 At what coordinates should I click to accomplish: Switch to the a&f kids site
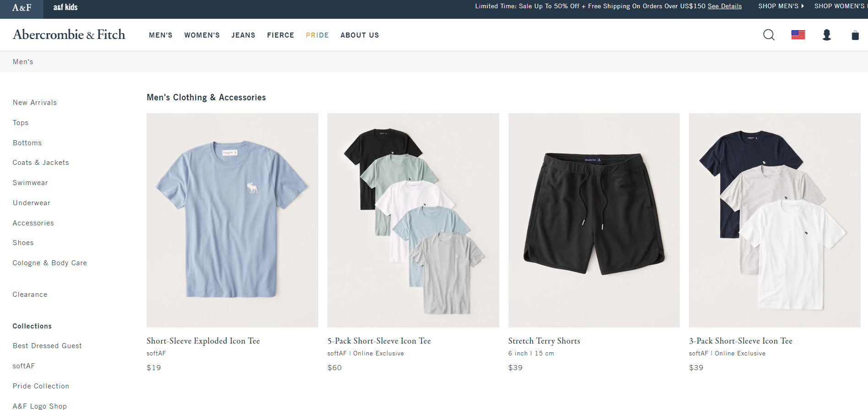tap(66, 7)
